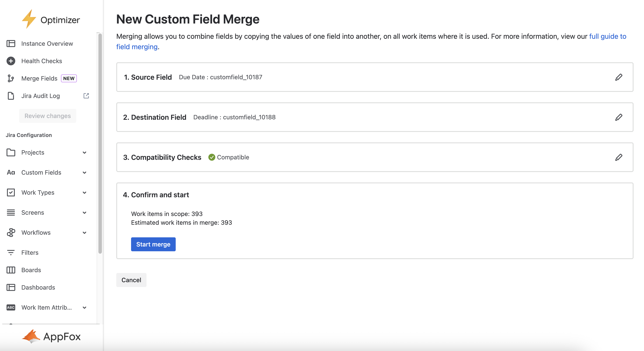Expand the Custom Fields chevron
Image resolution: width=644 pixels, height=351 pixels.
(x=84, y=172)
